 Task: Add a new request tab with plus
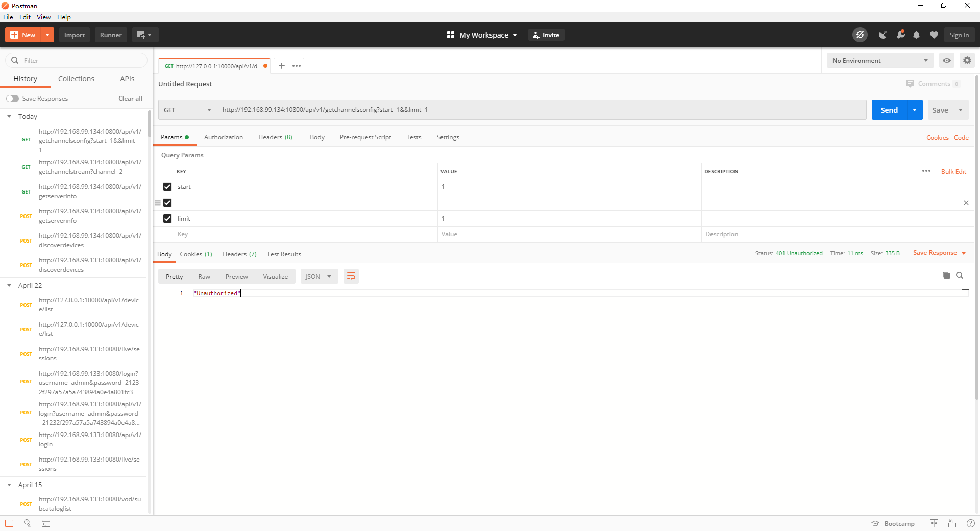pos(281,66)
